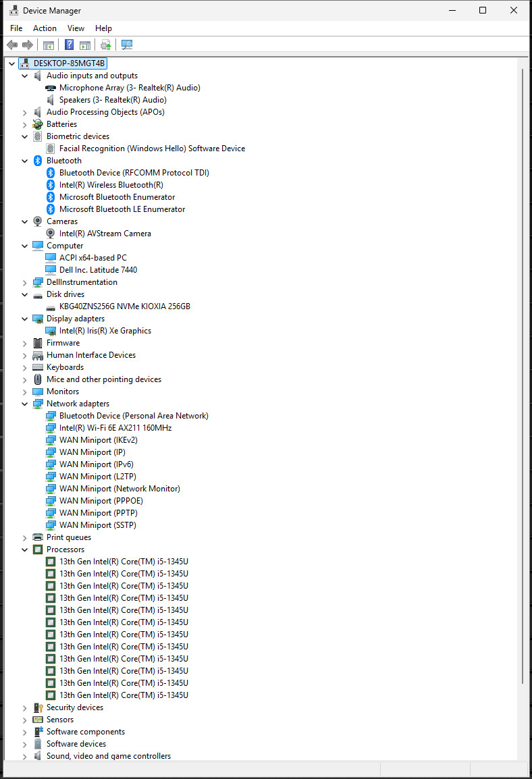Click the Device Manager title bar icon
532x779 pixels.
pos(14,10)
